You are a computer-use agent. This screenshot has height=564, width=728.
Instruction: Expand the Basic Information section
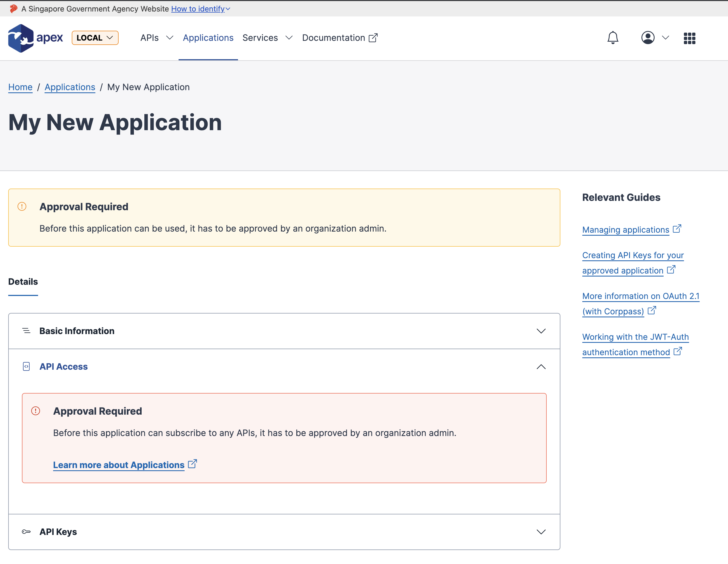point(541,331)
